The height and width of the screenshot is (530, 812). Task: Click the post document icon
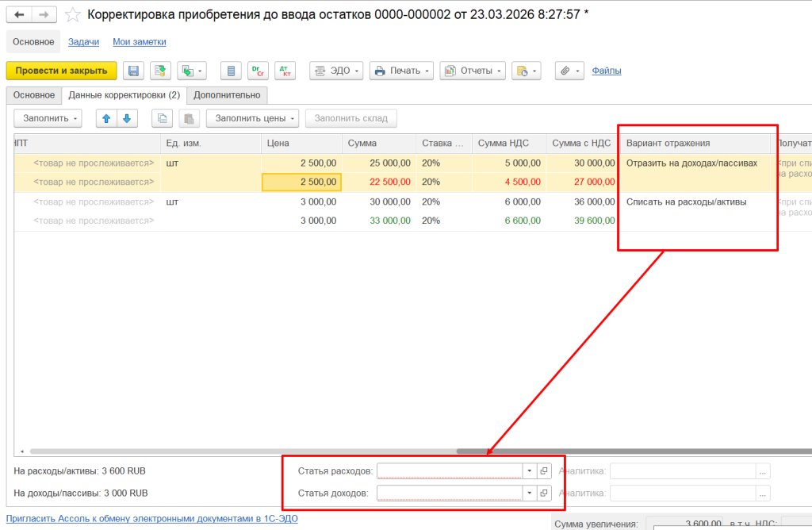161,71
